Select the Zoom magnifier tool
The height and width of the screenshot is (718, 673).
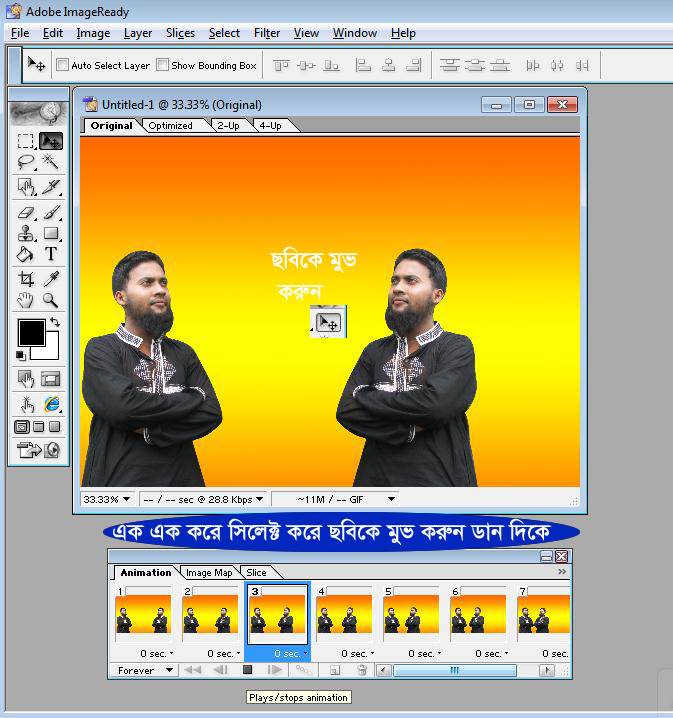click(51, 300)
